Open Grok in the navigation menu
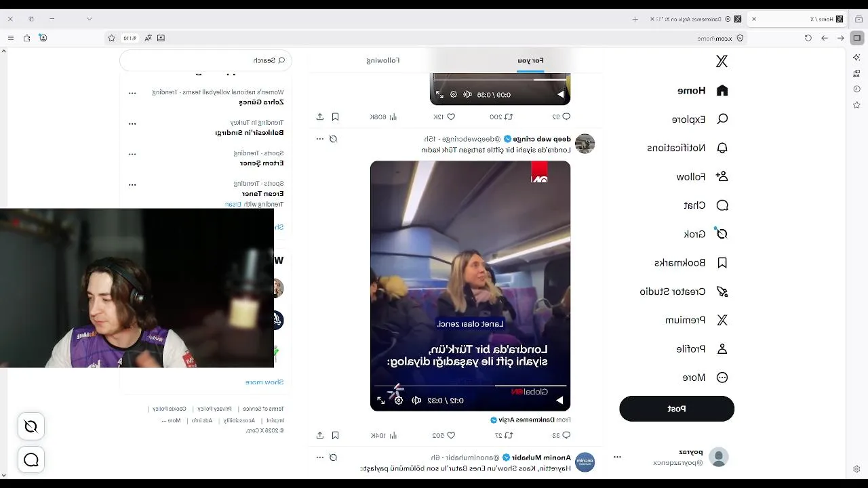The width and height of the screenshot is (868, 488). [705, 234]
